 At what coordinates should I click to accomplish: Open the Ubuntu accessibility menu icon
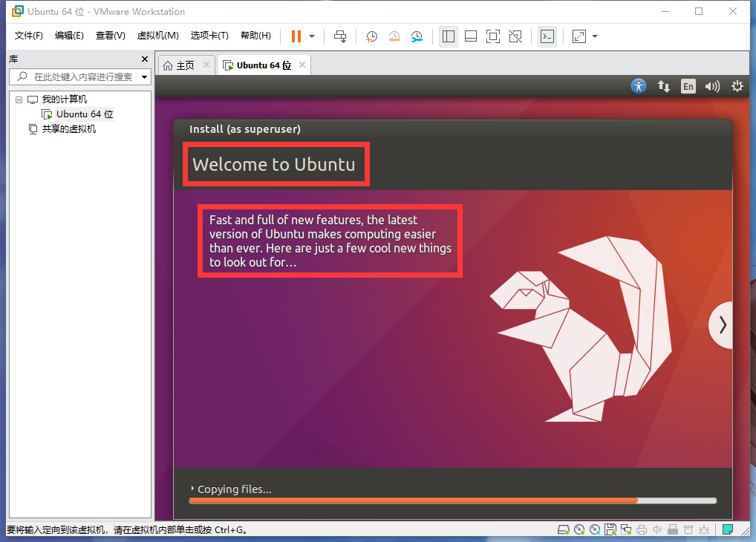pyautogui.click(x=639, y=86)
